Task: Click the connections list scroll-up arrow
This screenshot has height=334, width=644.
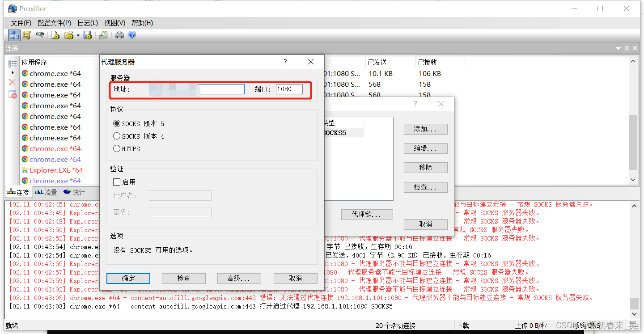Action: [633, 61]
